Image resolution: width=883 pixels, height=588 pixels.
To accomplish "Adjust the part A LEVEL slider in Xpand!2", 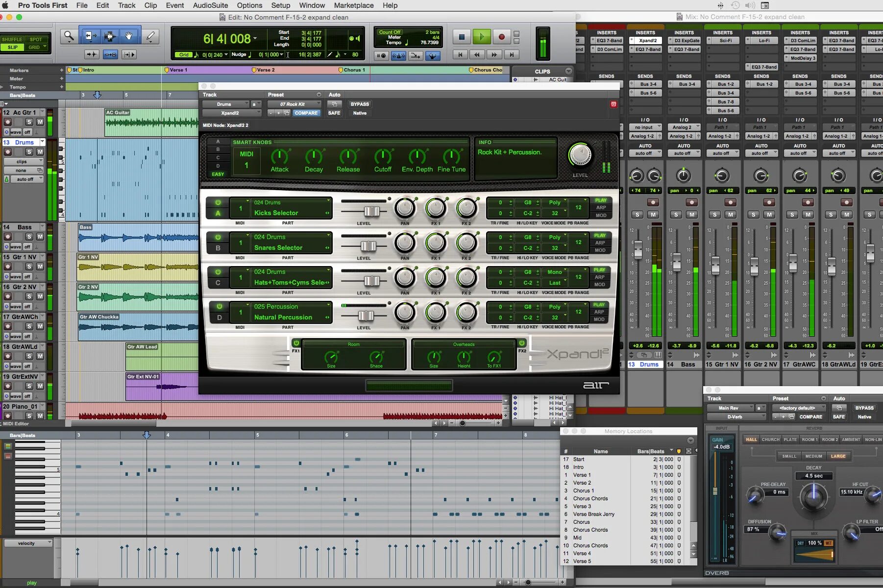I will [x=371, y=211].
